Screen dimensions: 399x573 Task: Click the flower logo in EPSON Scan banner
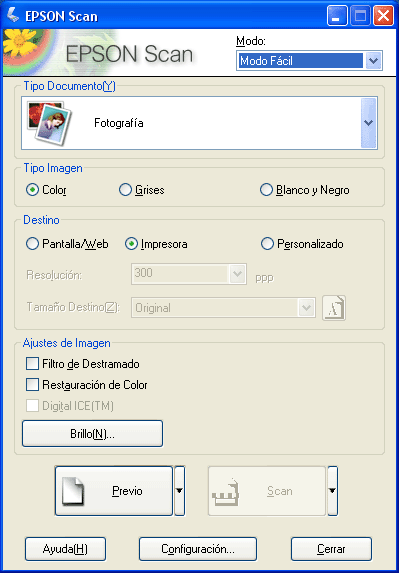point(19,43)
